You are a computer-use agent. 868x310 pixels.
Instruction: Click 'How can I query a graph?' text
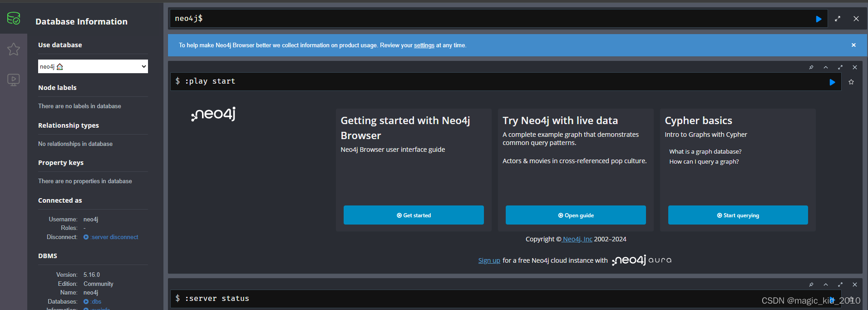[x=704, y=162]
